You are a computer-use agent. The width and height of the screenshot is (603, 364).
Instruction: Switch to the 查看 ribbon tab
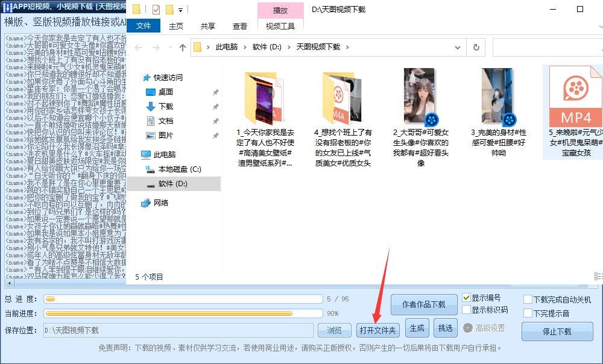[240, 26]
